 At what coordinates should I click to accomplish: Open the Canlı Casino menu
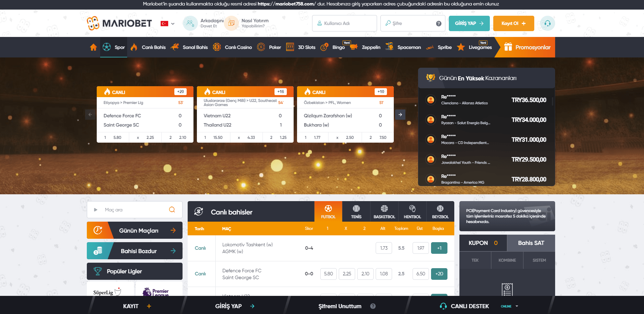click(x=232, y=47)
